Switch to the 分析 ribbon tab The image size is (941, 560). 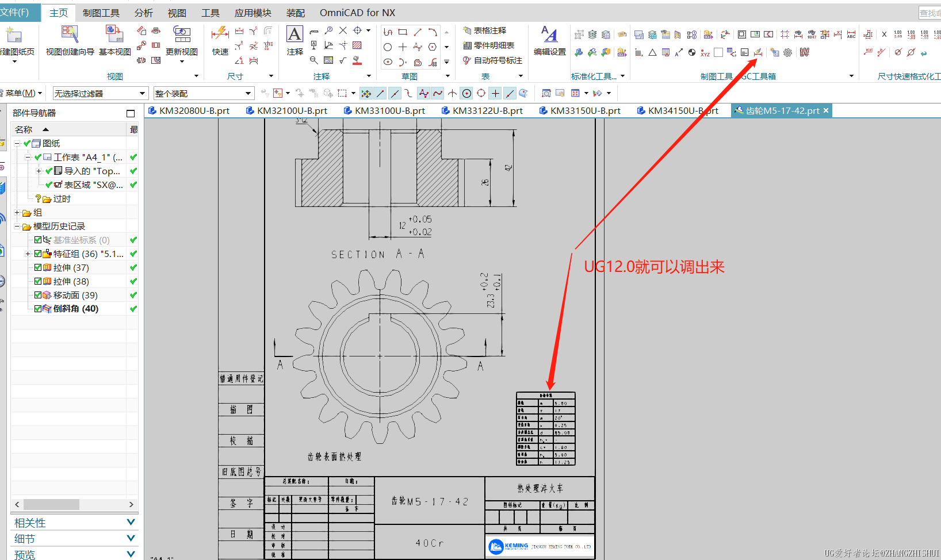point(144,13)
